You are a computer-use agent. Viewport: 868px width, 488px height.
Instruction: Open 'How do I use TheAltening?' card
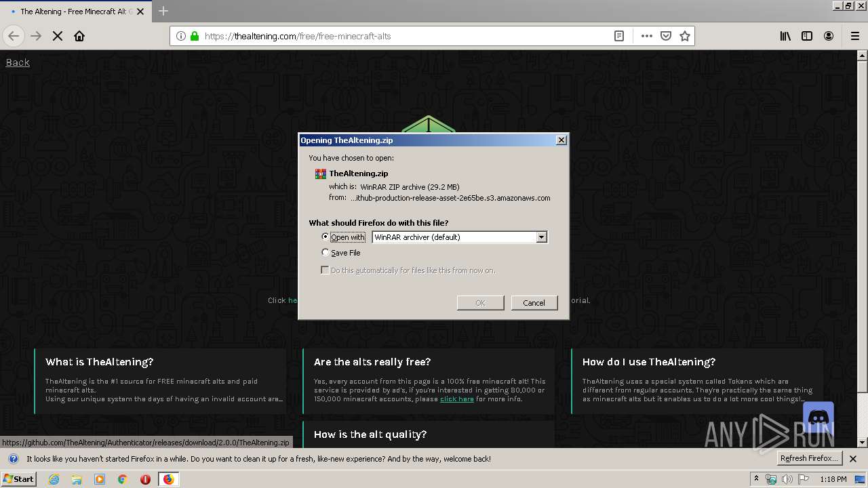click(x=697, y=382)
